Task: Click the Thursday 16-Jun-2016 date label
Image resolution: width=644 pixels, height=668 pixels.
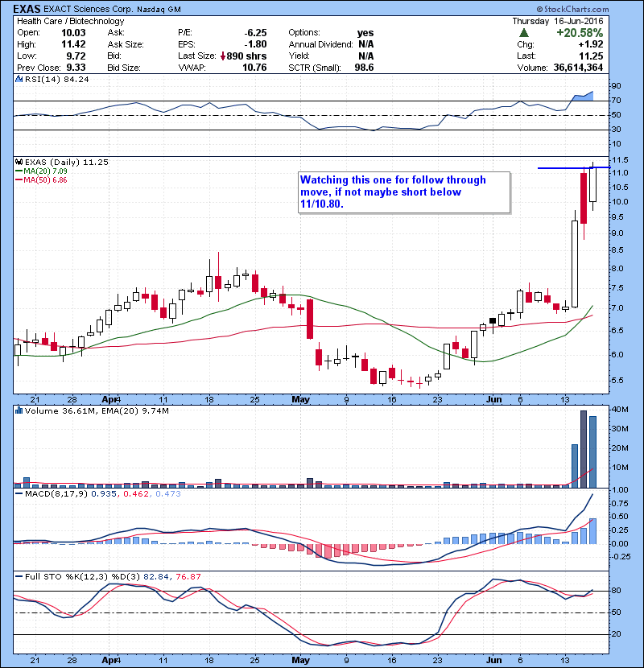Action: tap(558, 21)
